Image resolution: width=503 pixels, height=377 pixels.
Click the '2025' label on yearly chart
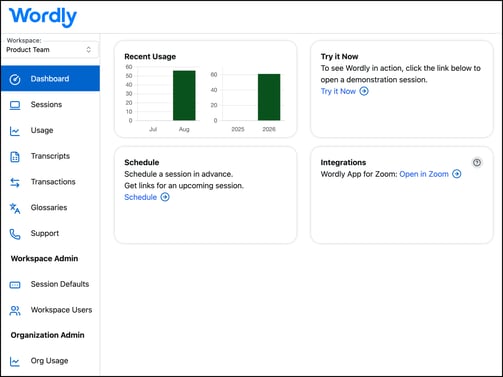pos(238,129)
